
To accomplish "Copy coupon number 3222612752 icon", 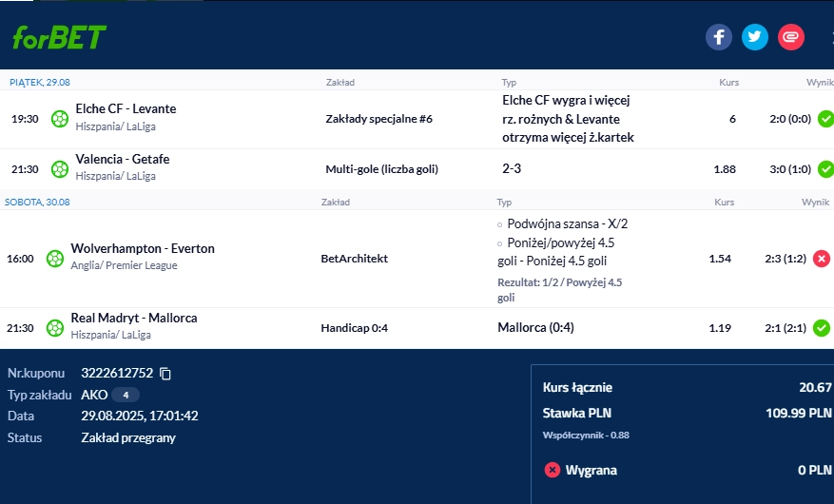I will pos(165,374).
